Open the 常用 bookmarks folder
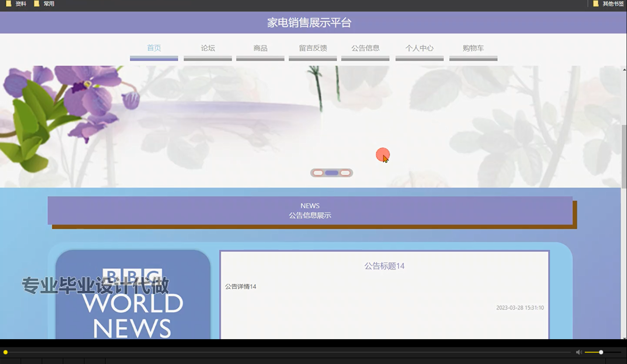The height and width of the screenshot is (364, 627). tap(47, 3)
